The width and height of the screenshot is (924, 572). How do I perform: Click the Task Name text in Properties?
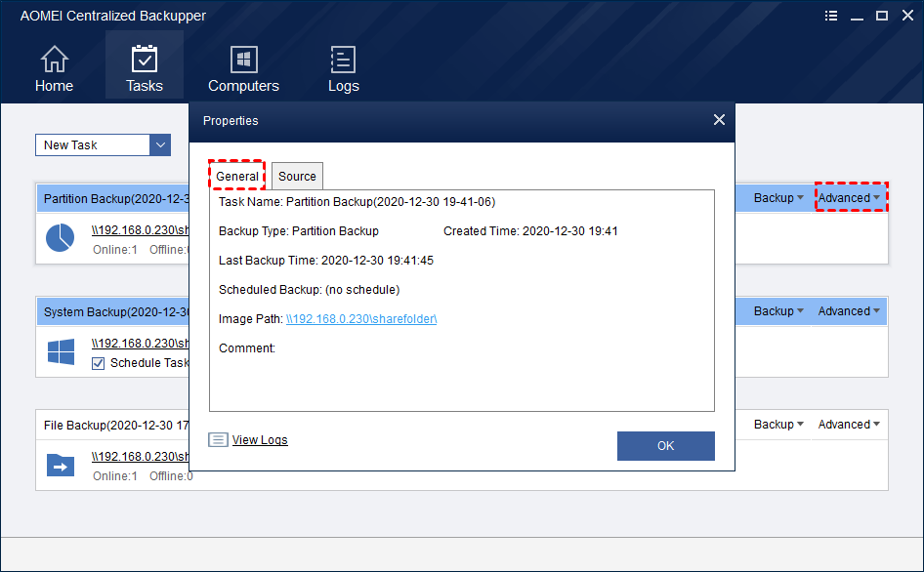pos(357,202)
